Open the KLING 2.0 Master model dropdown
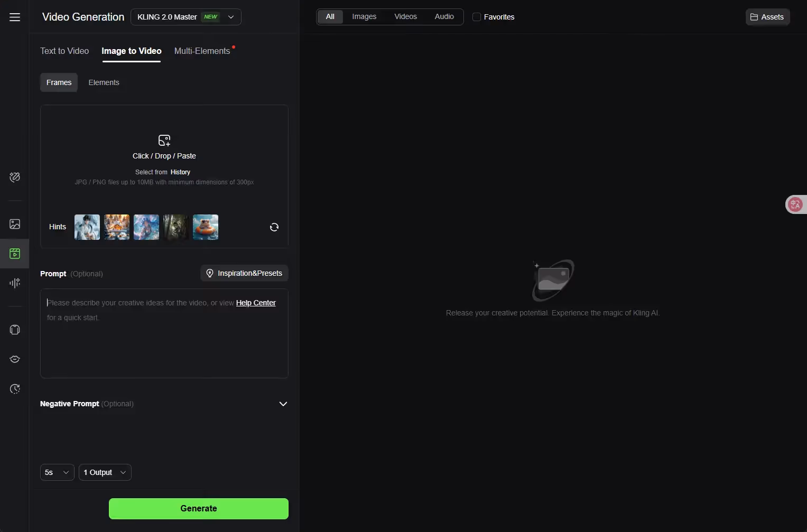This screenshot has height=532, width=807. (x=186, y=17)
